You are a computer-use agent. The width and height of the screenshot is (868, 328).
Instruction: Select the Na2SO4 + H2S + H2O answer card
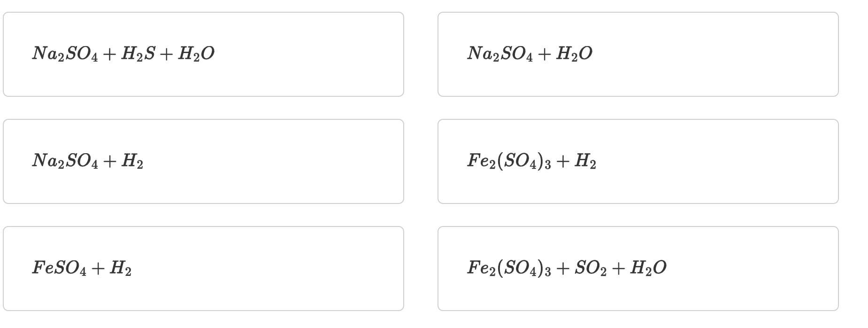(203, 55)
